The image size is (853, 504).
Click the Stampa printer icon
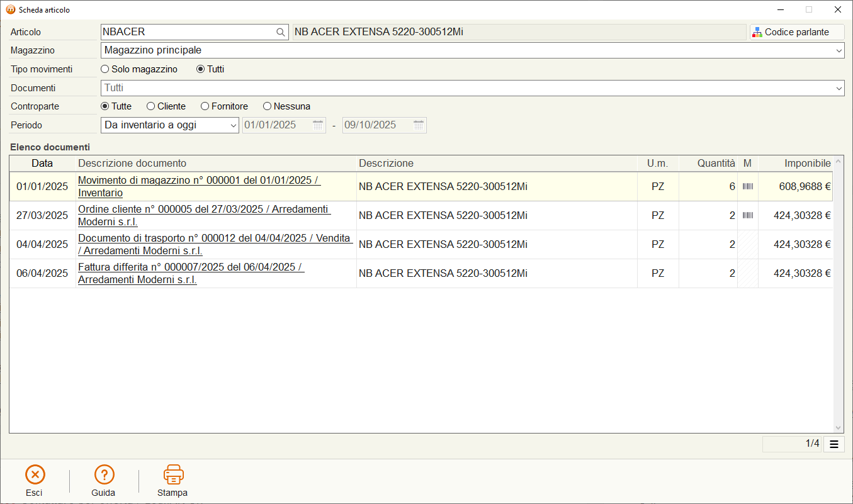pos(173,474)
